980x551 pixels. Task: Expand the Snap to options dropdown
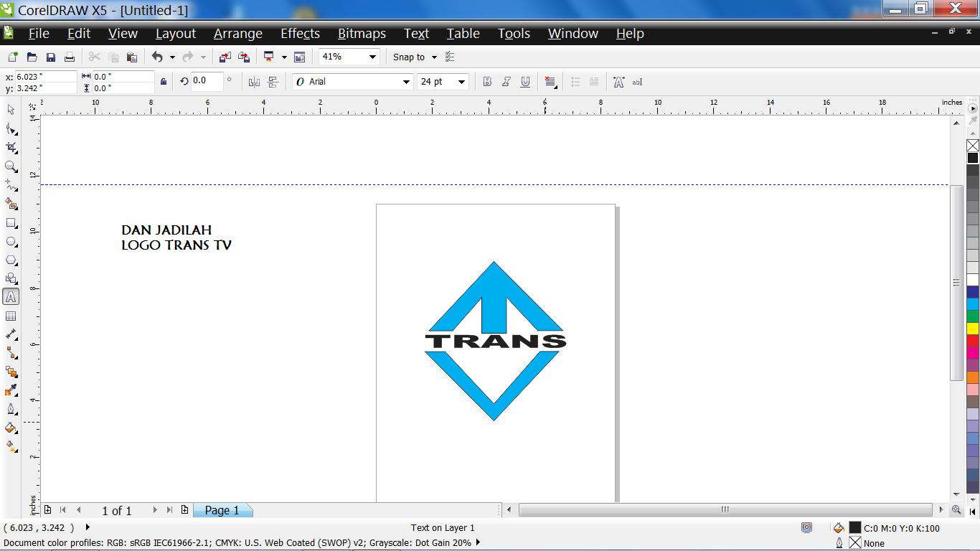click(434, 57)
